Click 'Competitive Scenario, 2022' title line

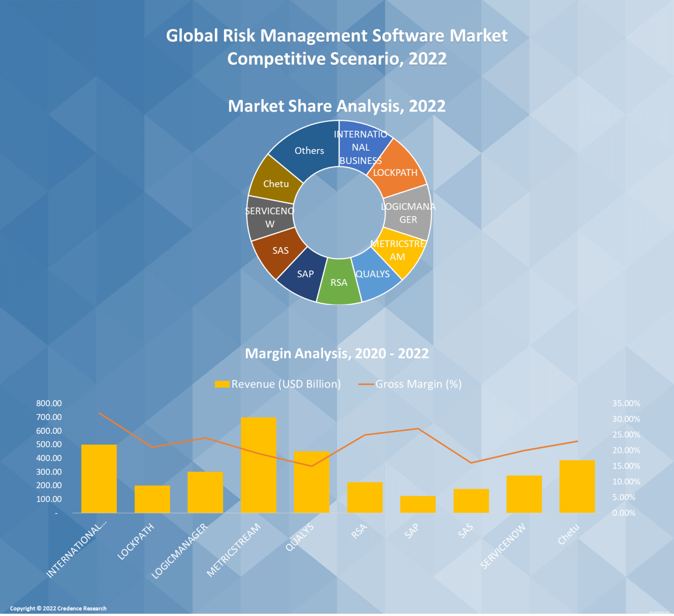[337, 59]
